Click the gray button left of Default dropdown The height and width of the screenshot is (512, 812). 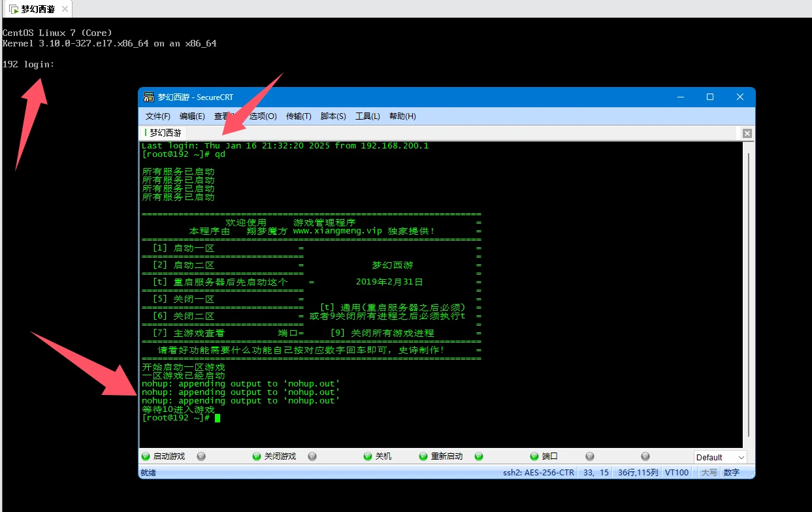645,456
